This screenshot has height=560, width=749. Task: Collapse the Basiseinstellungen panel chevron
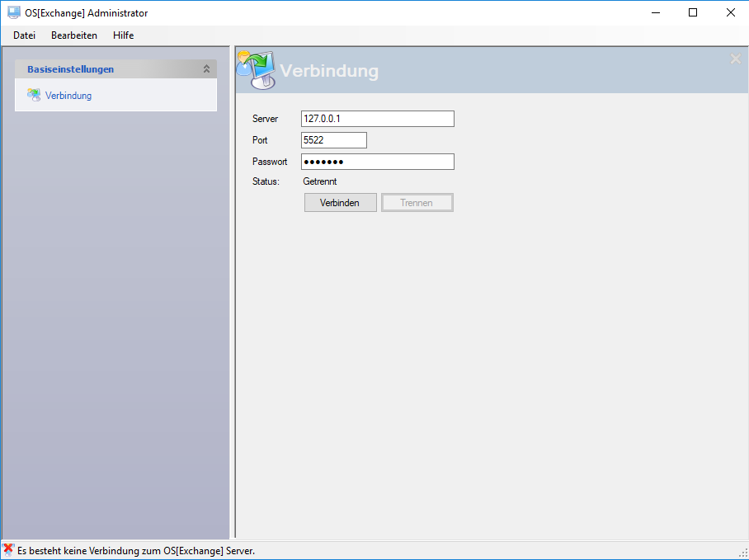pos(206,69)
